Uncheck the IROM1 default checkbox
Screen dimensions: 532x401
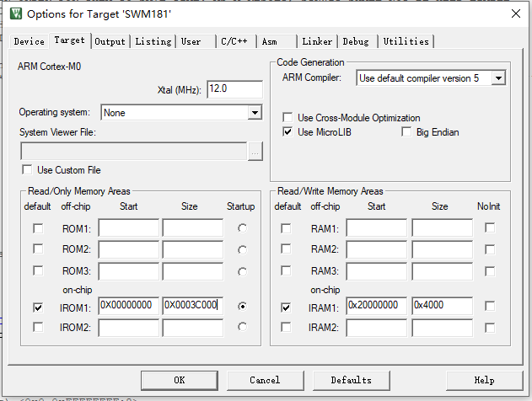click(x=38, y=307)
